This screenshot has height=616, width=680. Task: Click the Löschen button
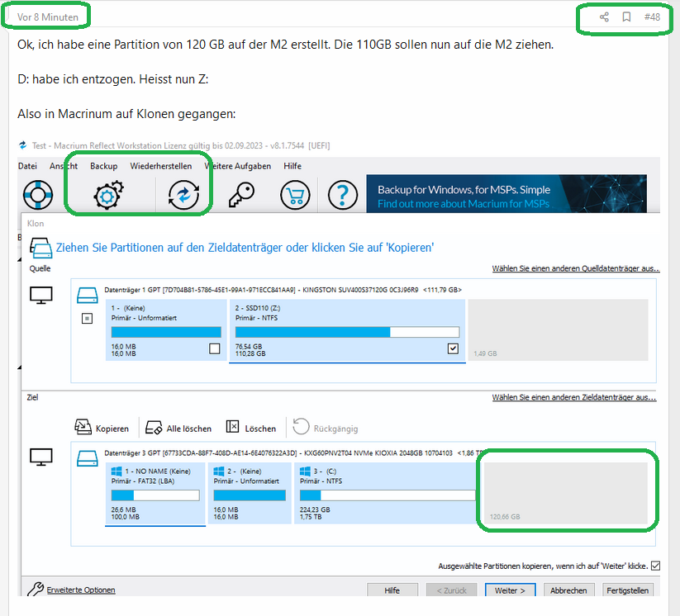click(x=251, y=428)
